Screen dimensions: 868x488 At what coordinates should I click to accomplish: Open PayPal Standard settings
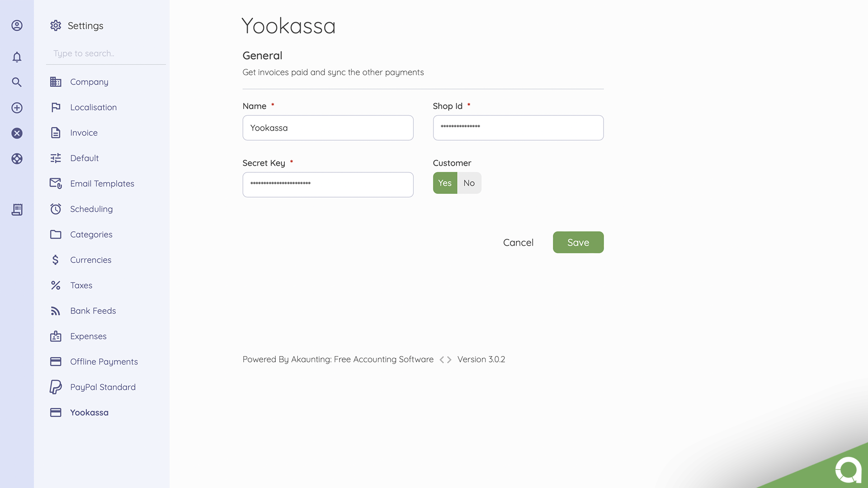click(103, 387)
